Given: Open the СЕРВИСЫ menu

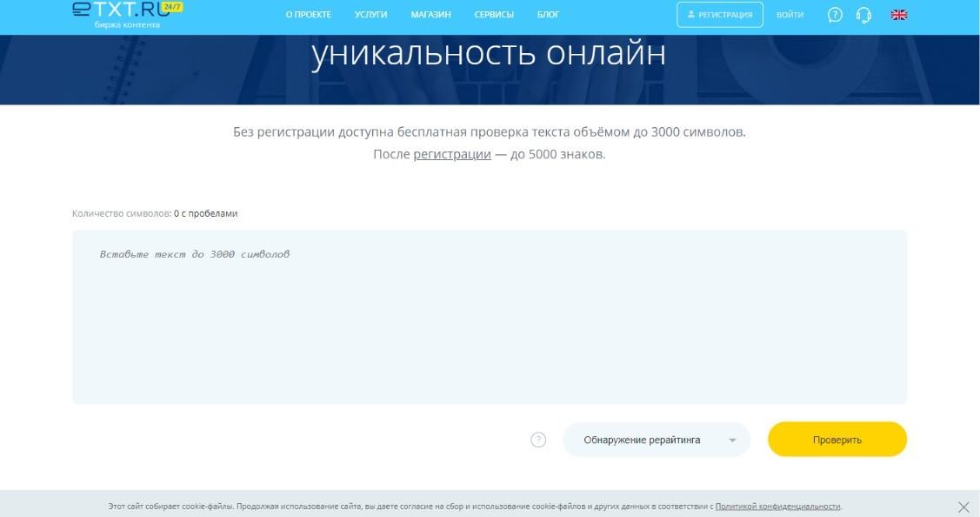Looking at the screenshot, I should [x=494, y=15].
